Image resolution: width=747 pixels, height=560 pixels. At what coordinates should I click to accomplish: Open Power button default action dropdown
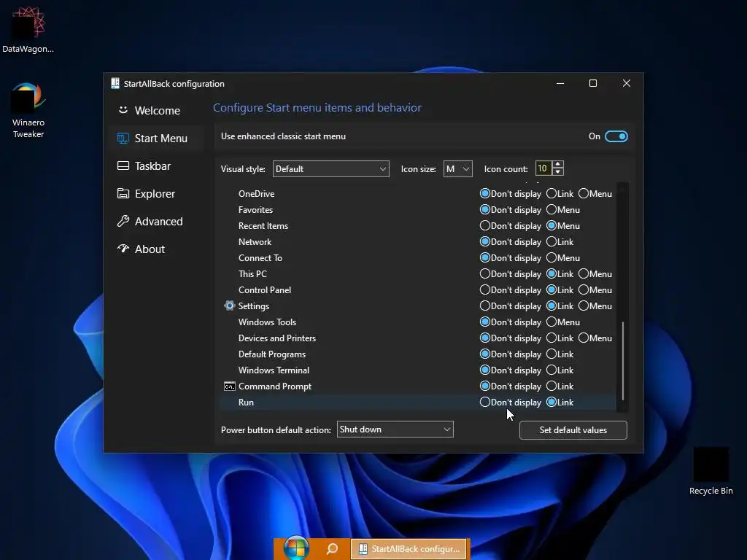coord(395,429)
